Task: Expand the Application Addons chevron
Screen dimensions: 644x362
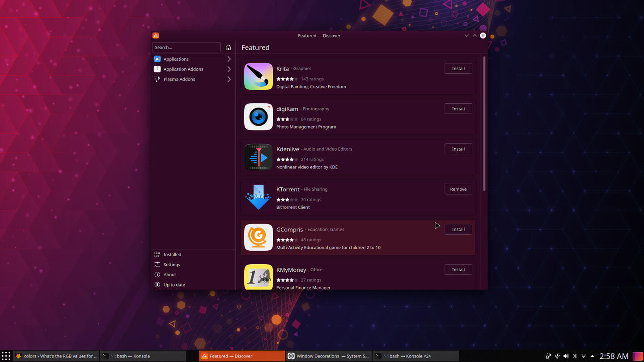Action: pos(229,69)
